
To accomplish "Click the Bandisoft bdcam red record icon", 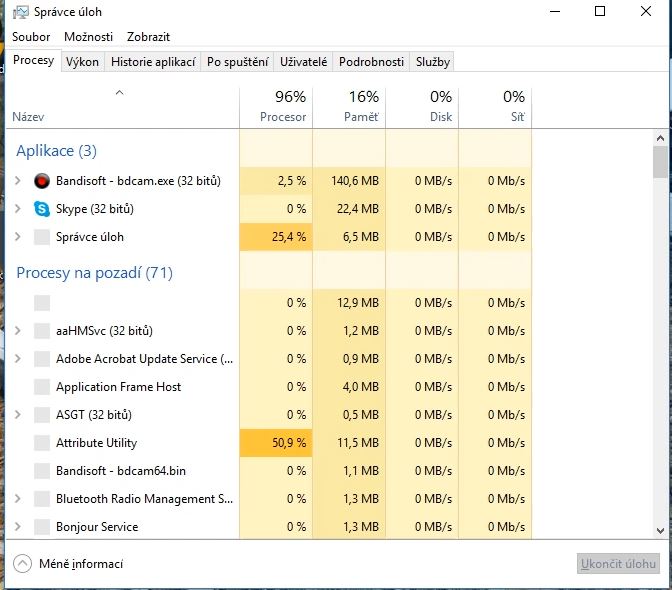I will 42,181.
